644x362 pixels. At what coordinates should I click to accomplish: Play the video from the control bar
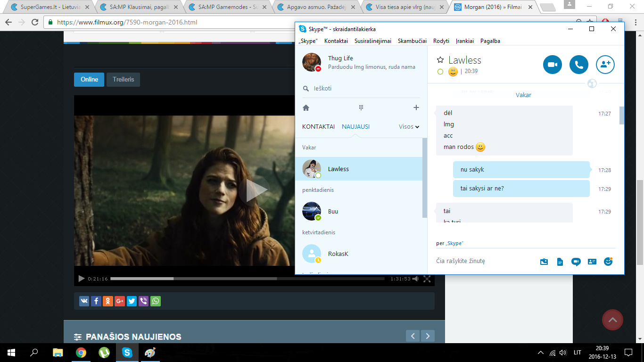coord(81,279)
